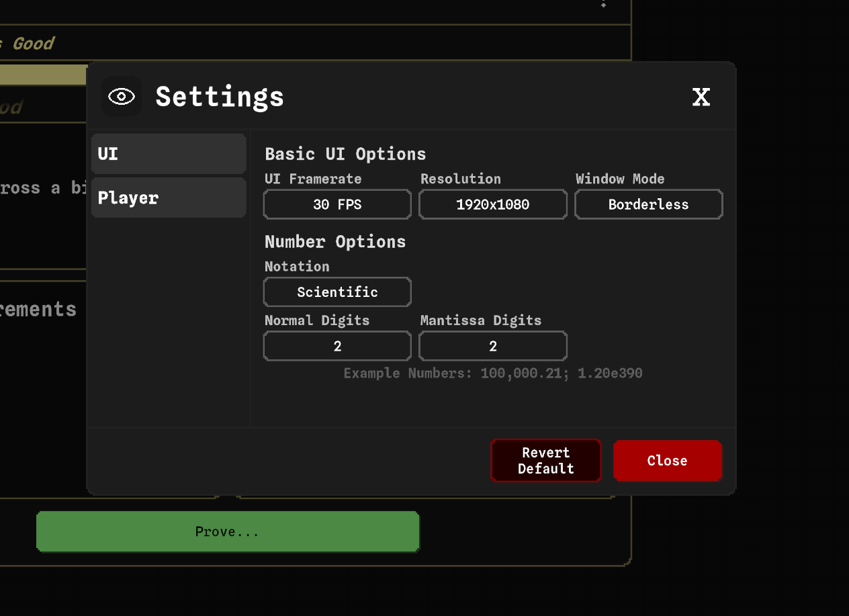The height and width of the screenshot is (616, 849).
Task: Open the Player settings tab
Action: click(169, 198)
